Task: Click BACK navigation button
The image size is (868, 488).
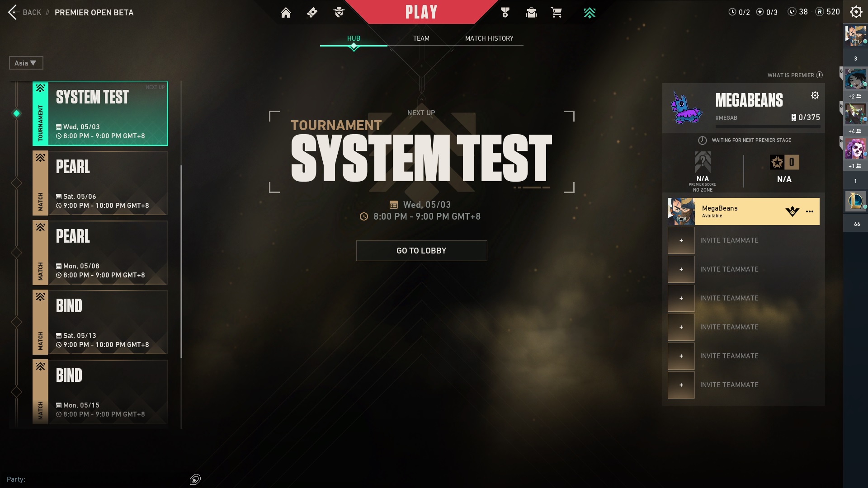Action: coord(24,12)
